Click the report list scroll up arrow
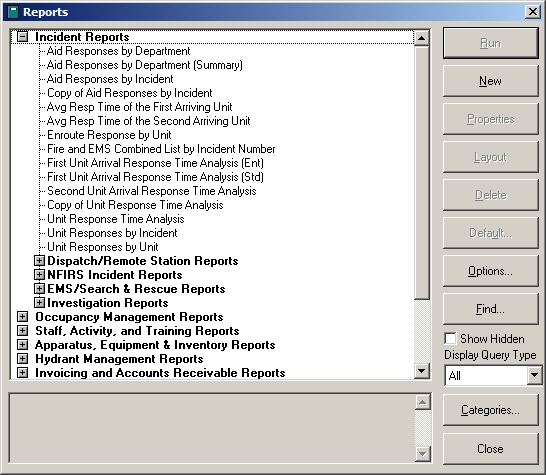 [x=422, y=38]
